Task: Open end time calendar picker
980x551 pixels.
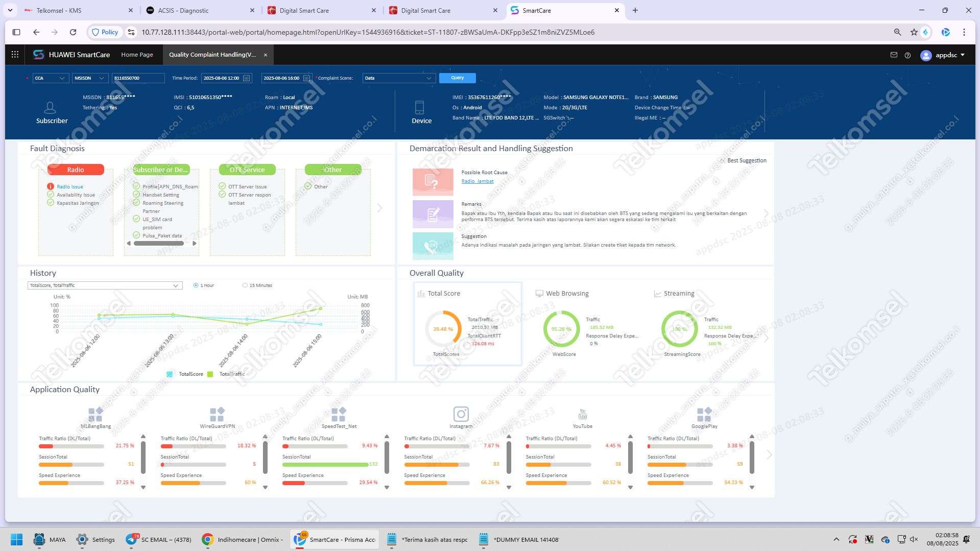Action: 306,78
